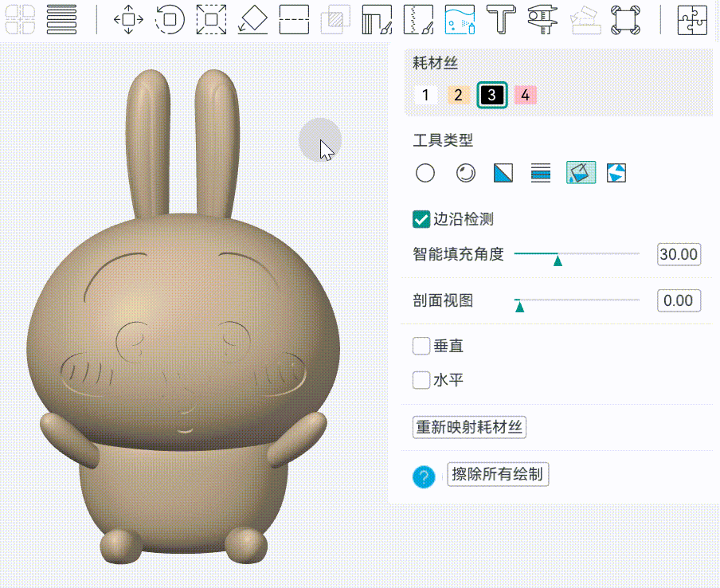Click the Add plate grid icon
Screen dimensions: 720x588
pyautogui.click(x=20, y=19)
